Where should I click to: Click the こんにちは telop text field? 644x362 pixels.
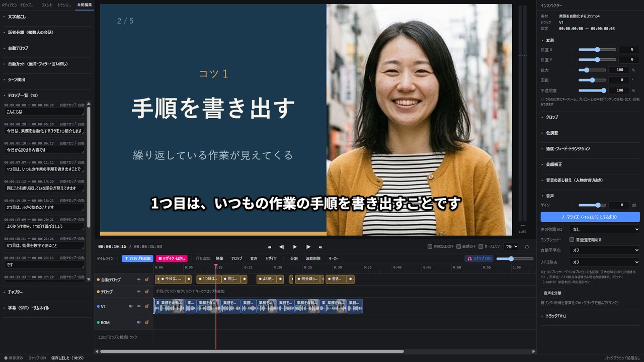click(44, 112)
